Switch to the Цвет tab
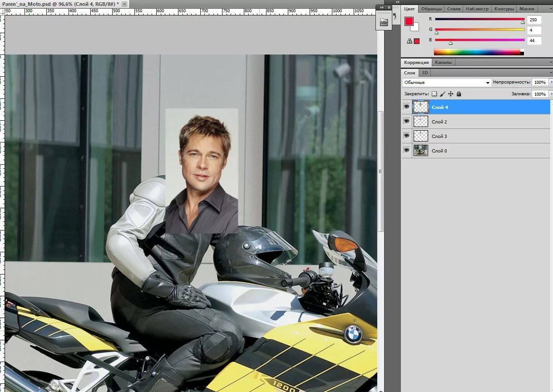This screenshot has width=553, height=392. [410, 9]
